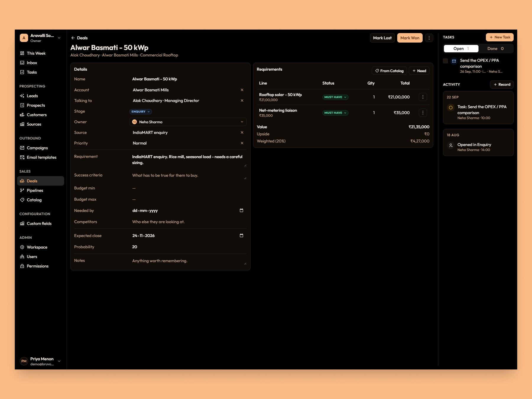
Task: Check off the Send OPEX / PPA comparison task
Action: (x=445, y=61)
